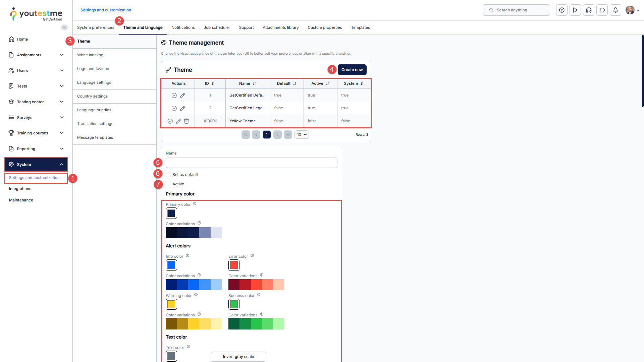Enable the Active checkbox
This screenshot has height=362, width=644.
(x=168, y=184)
